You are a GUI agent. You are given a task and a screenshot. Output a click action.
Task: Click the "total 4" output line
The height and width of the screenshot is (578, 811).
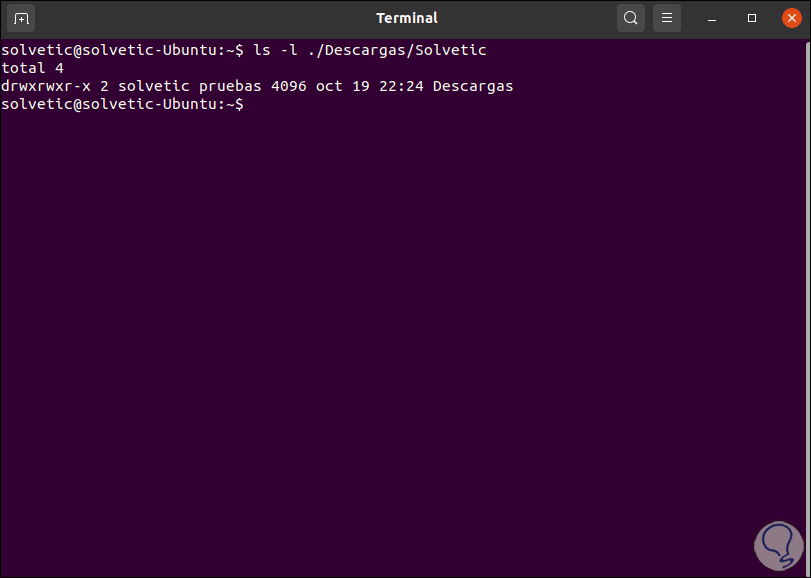(x=32, y=68)
